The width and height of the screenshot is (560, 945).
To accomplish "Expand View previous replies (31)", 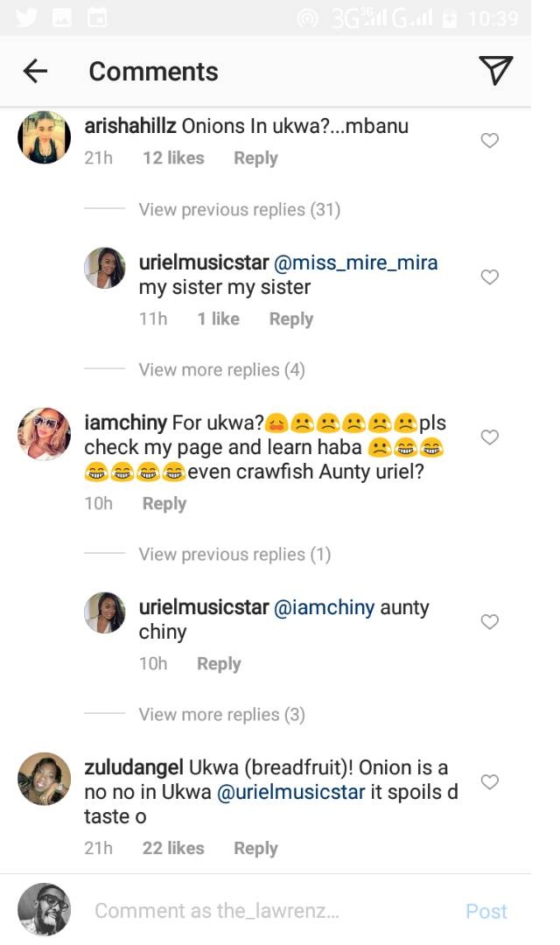I will [239, 209].
